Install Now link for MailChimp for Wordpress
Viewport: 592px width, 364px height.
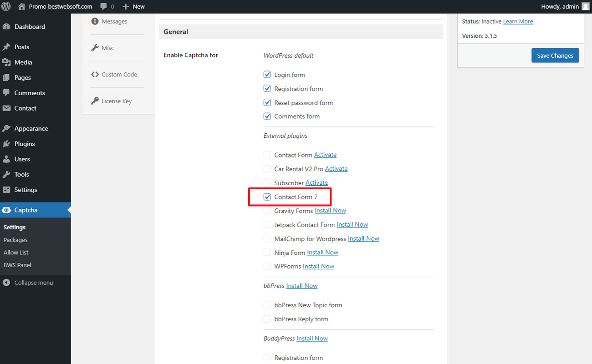(x=363, y=238)
